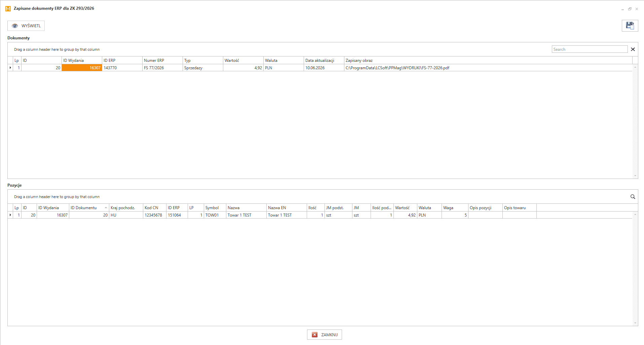644x345 pixels.
Task: Clear the Dokumenty search with the X icon
Action: coord(633,49)
